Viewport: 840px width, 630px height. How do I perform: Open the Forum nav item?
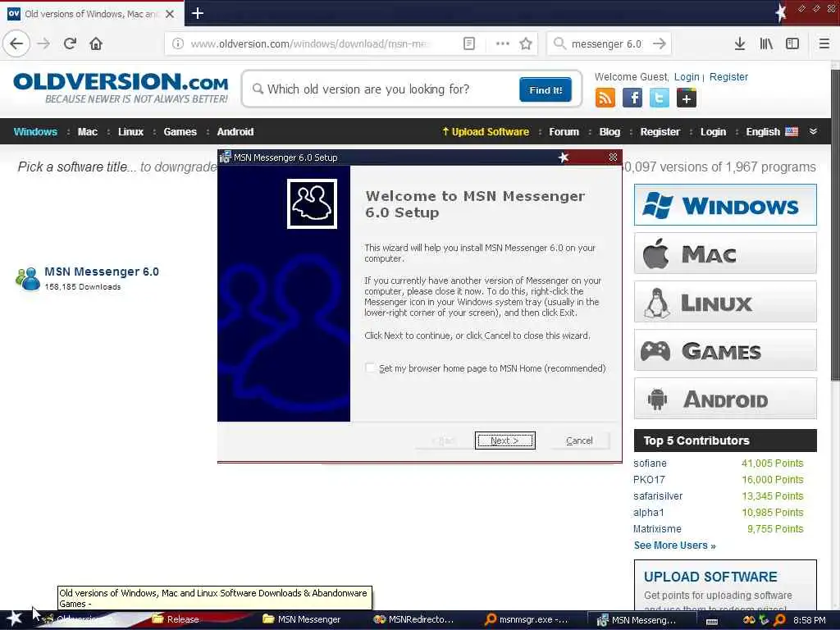pos(564,132)
